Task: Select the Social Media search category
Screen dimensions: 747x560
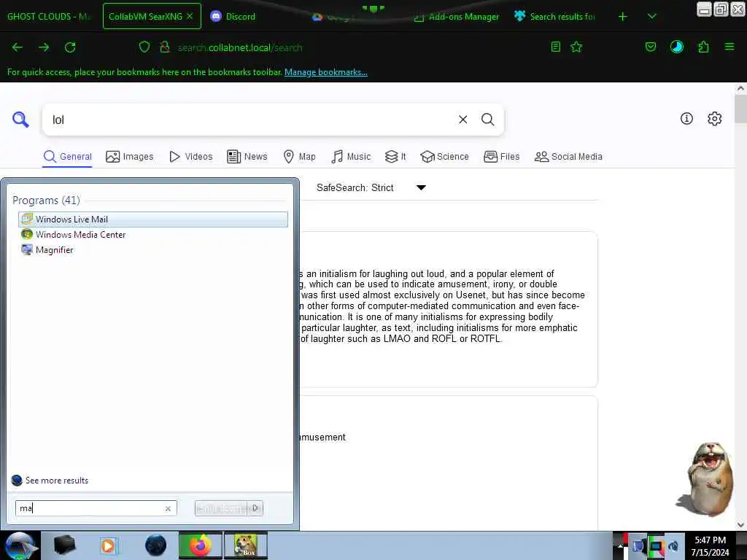Action: pos(568,157)
